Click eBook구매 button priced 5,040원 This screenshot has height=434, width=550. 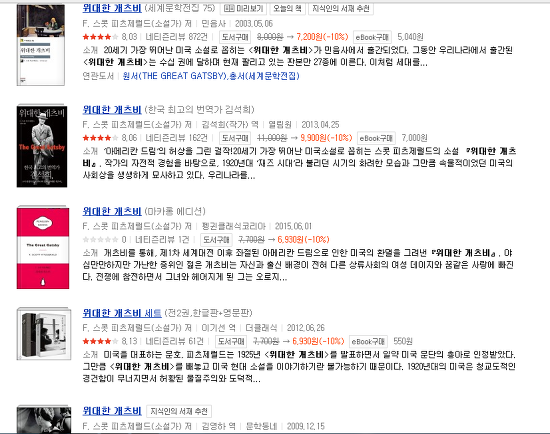(372, 37)
